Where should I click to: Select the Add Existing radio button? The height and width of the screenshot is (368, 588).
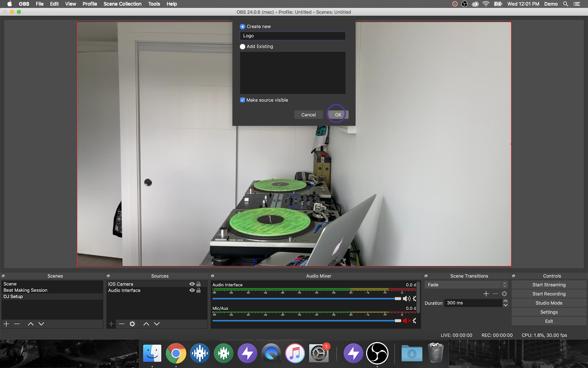[243, 47]
